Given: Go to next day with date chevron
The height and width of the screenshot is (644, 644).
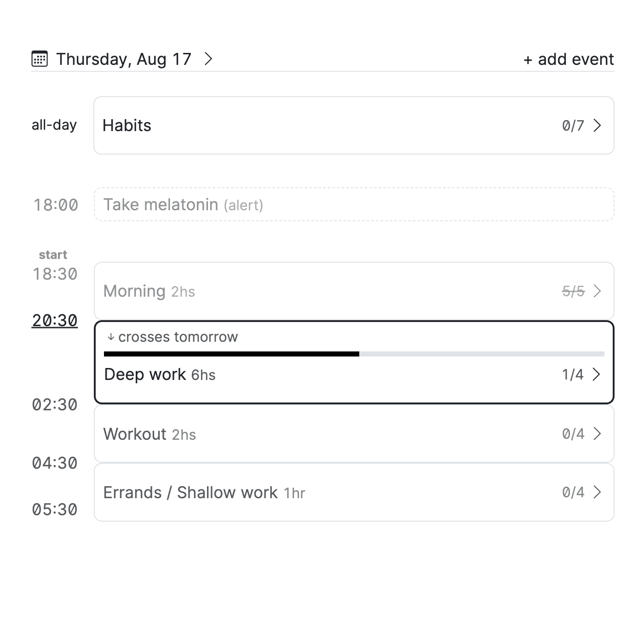Looking at the screenshot, I should pos(208,59).
